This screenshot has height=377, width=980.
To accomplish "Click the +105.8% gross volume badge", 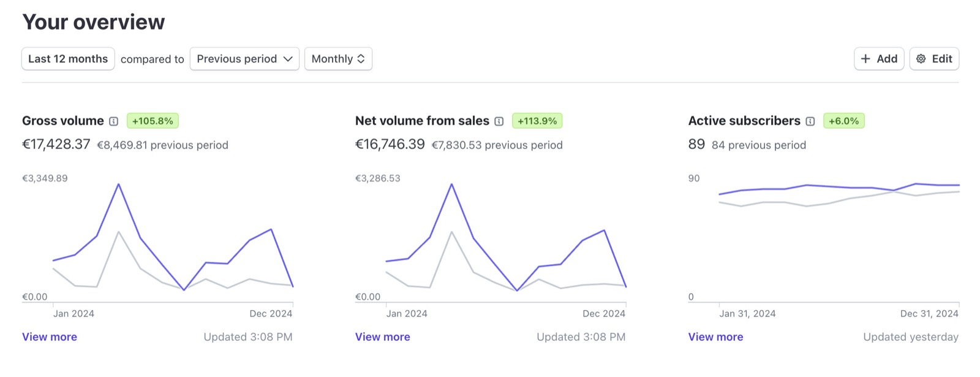I will (153, 121).
